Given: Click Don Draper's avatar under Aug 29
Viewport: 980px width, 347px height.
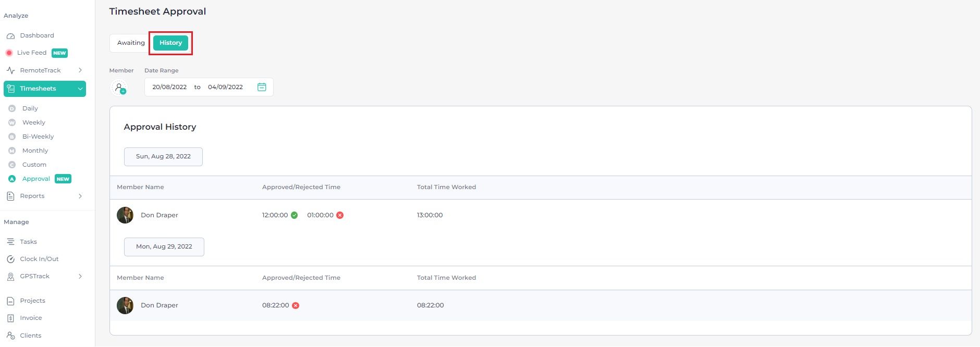Looking at the screenshot, I should pos(125,305).
